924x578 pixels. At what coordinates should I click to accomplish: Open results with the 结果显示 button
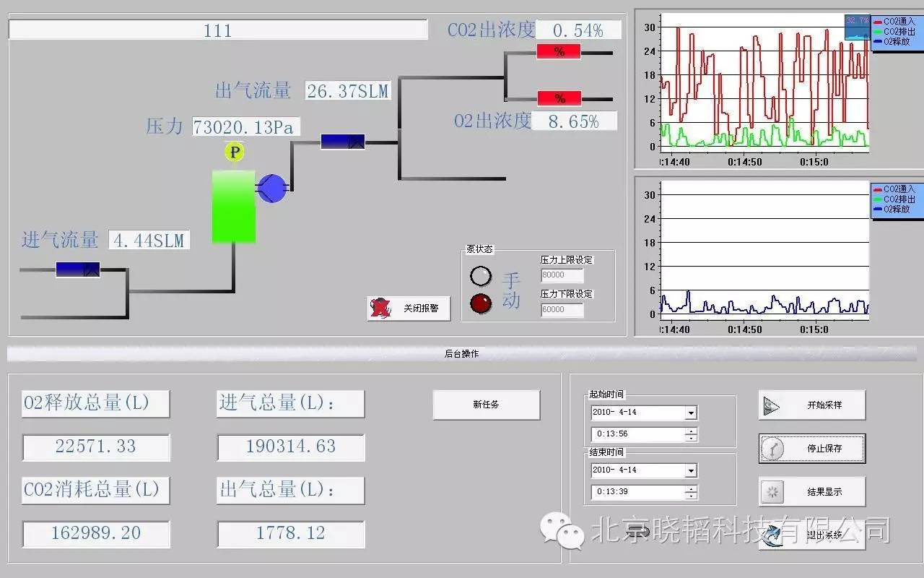(x=811, y=492)
